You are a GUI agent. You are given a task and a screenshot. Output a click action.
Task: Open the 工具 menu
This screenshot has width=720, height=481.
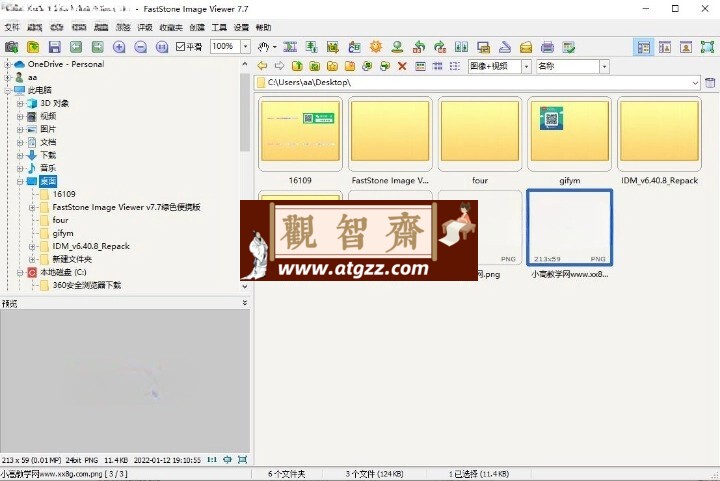pyautogui.click(x=219, y=28)
